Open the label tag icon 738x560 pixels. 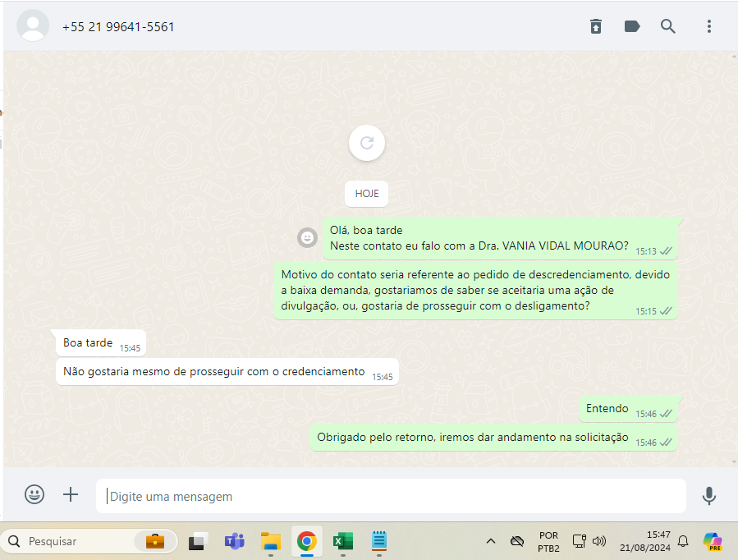(x=632, y=26)
